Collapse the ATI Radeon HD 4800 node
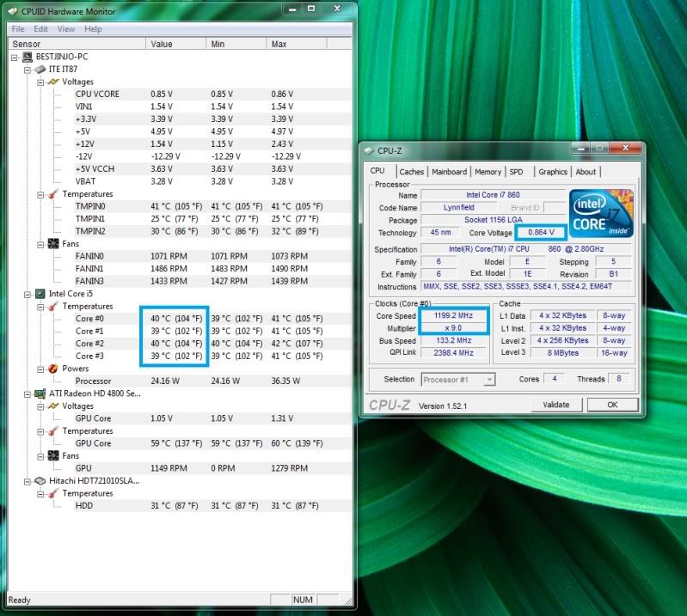The width and height of the screenshot is (687, 616). pyautogui.click(x=28, y=393)
